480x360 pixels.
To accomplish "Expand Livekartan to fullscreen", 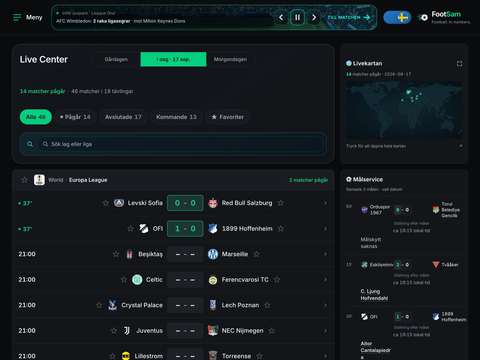I will (459, 64).
